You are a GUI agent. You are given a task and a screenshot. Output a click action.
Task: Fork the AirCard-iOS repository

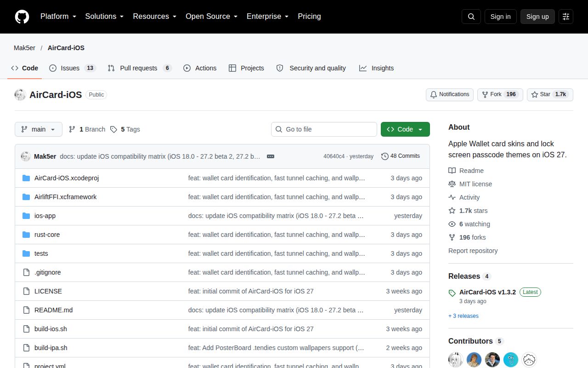point(500,94)
